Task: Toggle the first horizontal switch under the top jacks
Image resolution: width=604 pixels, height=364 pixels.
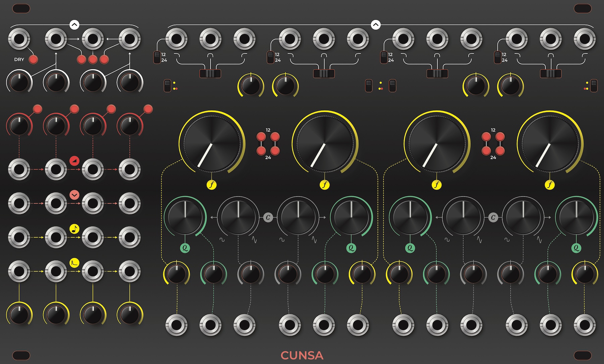Action: click(210, 73)
